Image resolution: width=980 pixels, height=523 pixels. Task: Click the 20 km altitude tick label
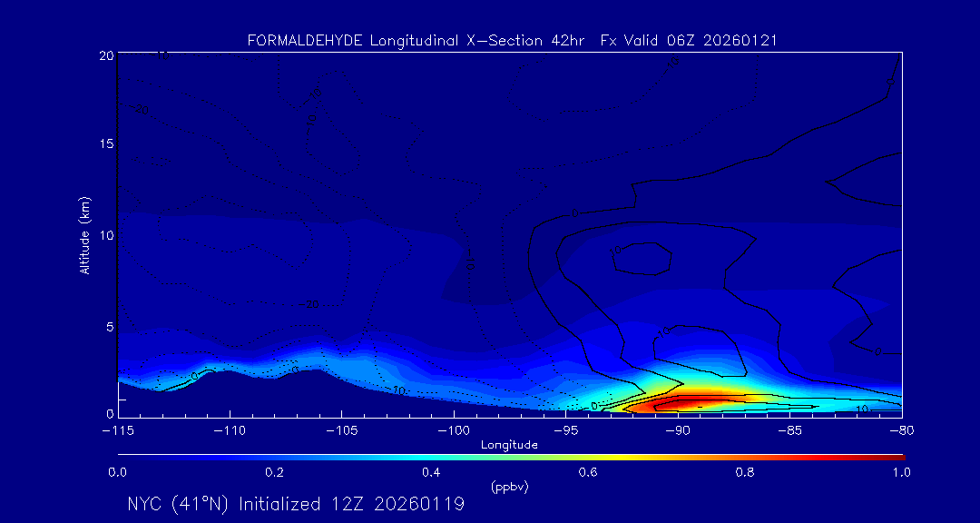[x=104, y=55]
